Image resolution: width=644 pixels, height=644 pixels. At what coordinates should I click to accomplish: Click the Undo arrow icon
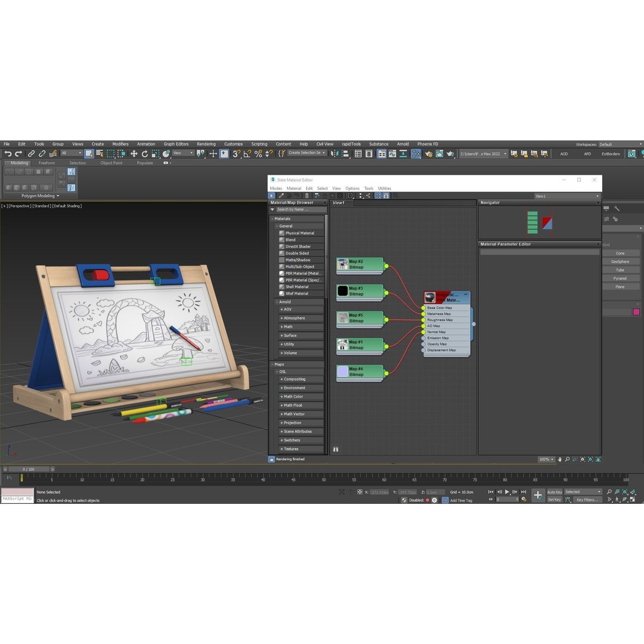(x=8, y=154)
